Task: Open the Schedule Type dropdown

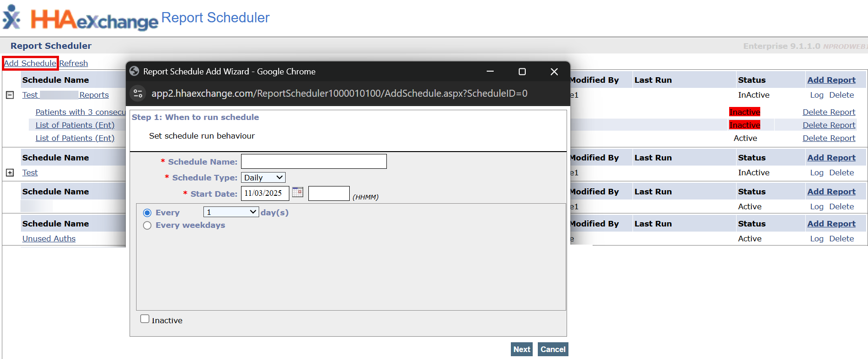Action: (x=263, y=178)
